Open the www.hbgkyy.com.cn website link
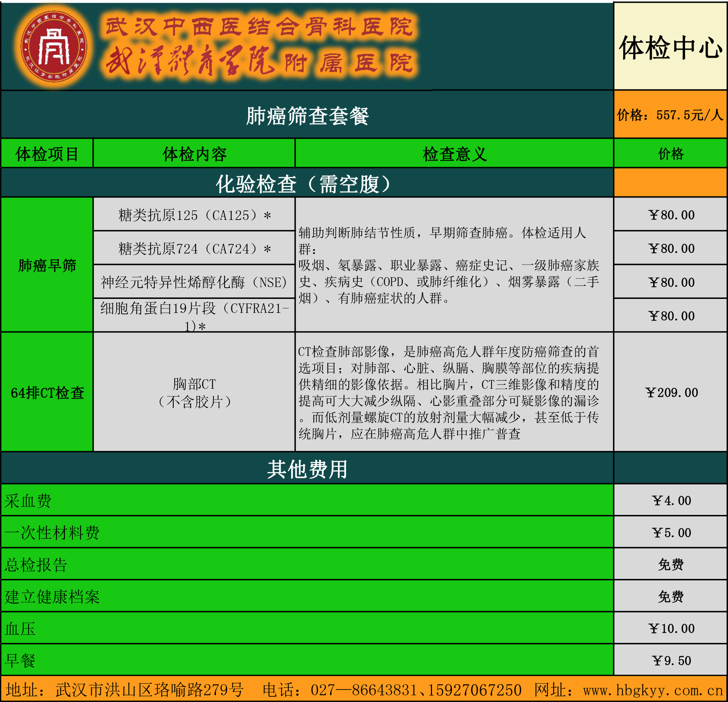 [x=653, y=690]
